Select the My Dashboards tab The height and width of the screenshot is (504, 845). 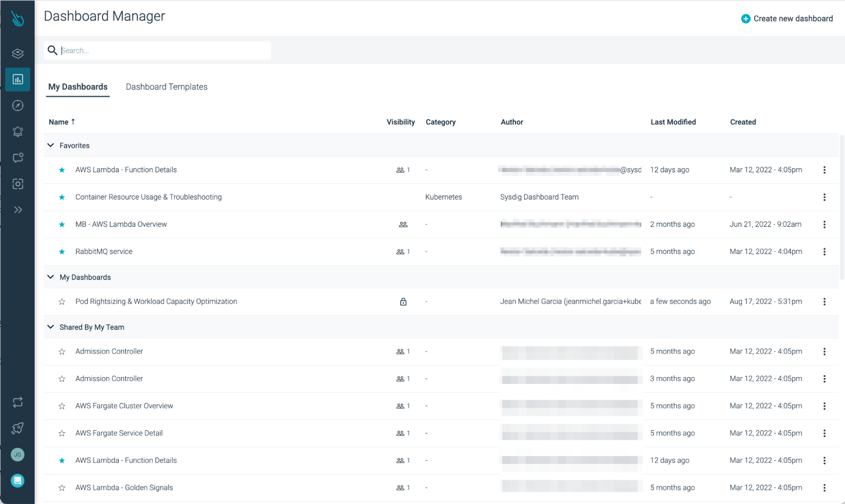point(78,87)
